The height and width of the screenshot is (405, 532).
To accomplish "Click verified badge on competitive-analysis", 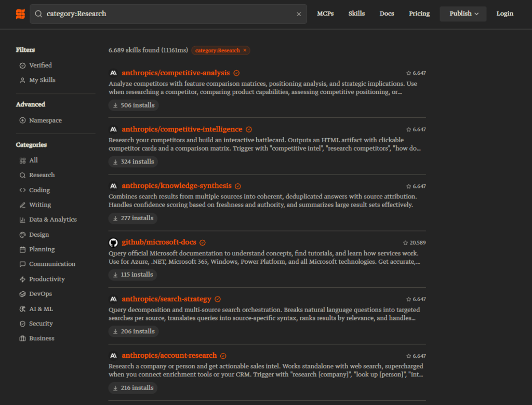I will pos(236,73).
